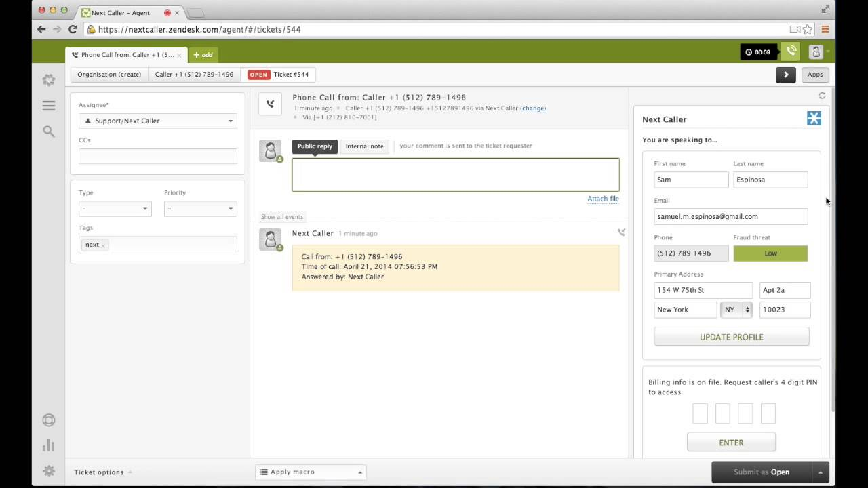This screenshot has width=868, height=488.
Task: Focus the CCs field
Action: (x=158, y=156)
